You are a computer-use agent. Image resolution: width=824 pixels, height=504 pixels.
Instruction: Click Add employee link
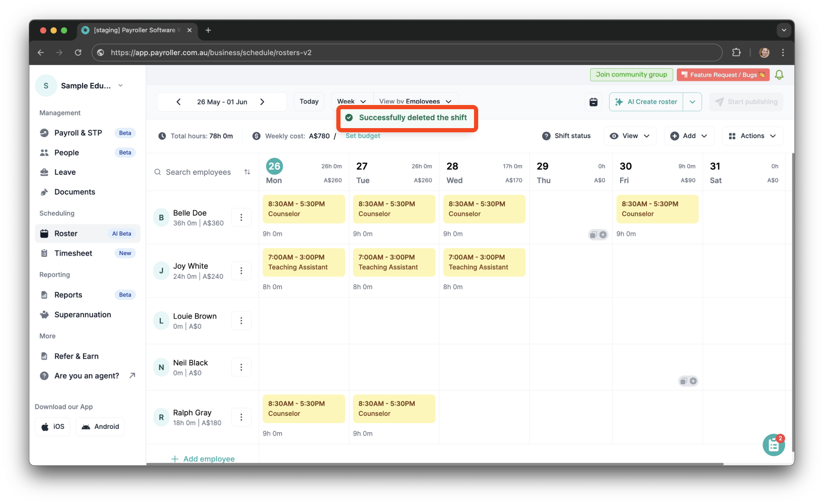203,459
